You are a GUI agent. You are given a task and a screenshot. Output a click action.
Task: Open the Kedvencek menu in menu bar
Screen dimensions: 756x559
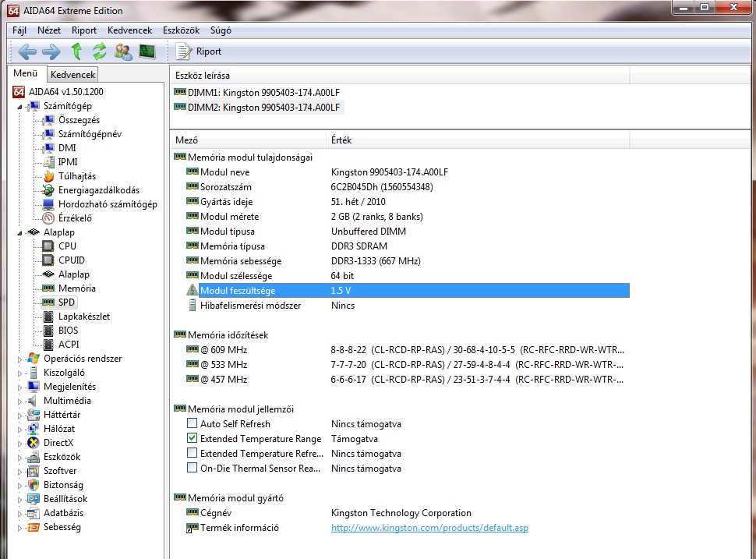click(129, 30)
